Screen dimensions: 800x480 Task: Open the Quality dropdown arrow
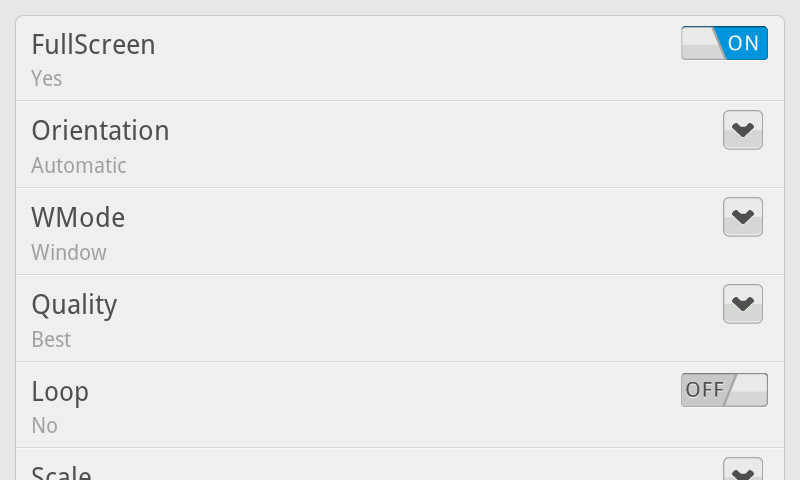(x=742, y=304)
